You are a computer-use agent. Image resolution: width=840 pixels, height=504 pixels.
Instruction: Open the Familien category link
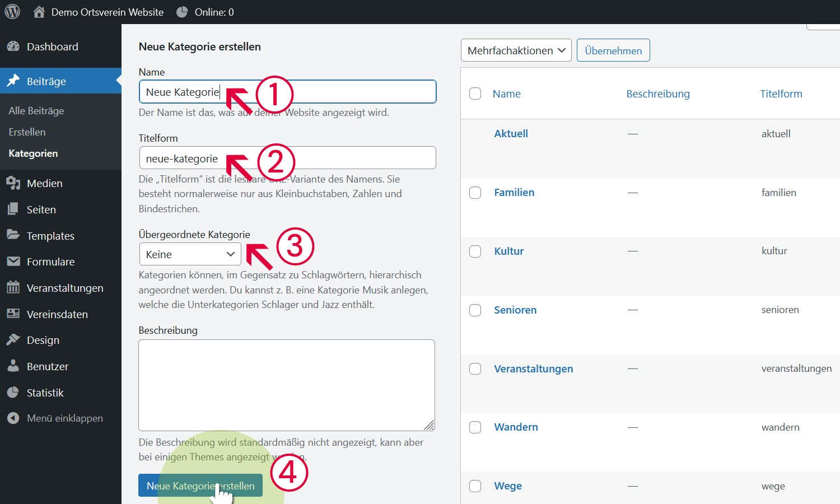(x=514, y=192)
